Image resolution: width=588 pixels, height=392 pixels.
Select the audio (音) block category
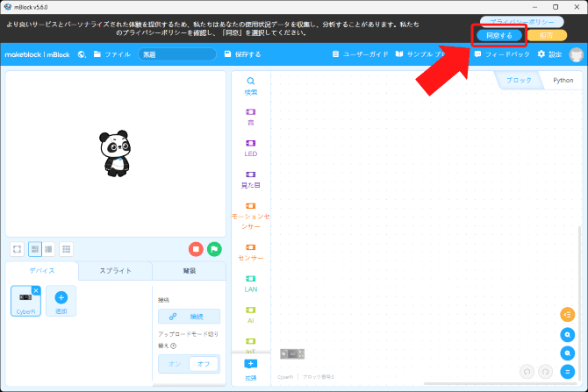coord(251,117)
